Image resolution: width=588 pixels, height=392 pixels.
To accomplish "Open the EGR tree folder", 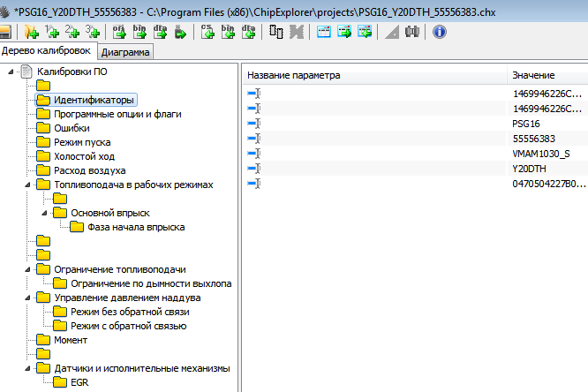I will tap(79, 382).
